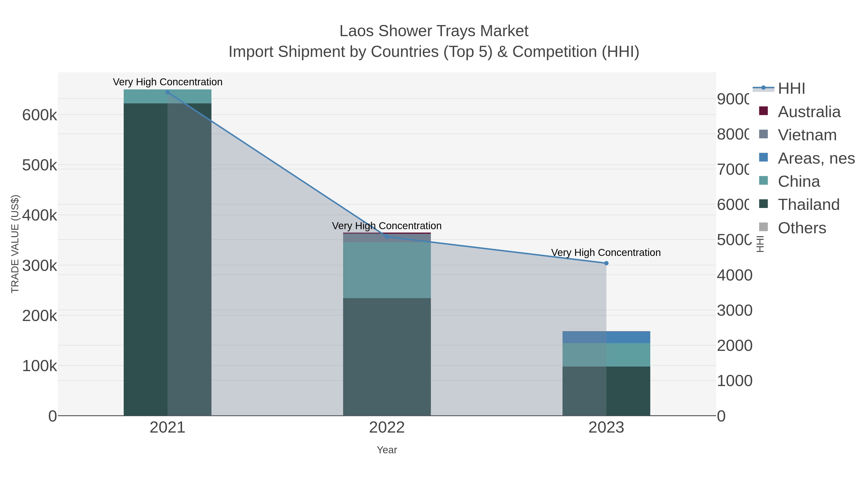The image size is (868, 488).
Task: Click the Others gray legend swatch
Action: 763,227
